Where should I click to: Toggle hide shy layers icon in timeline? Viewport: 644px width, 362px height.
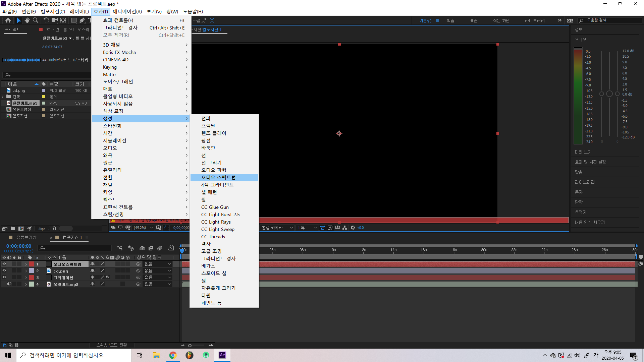pos(142,248)
